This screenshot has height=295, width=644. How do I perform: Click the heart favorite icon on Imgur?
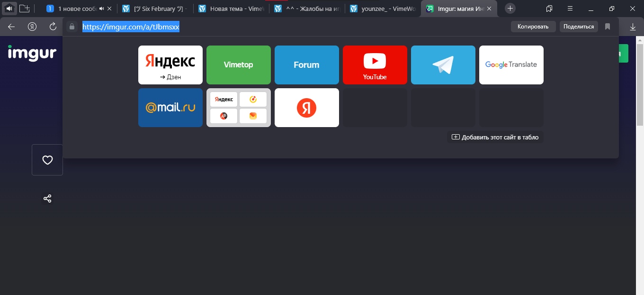coord(47,160)
